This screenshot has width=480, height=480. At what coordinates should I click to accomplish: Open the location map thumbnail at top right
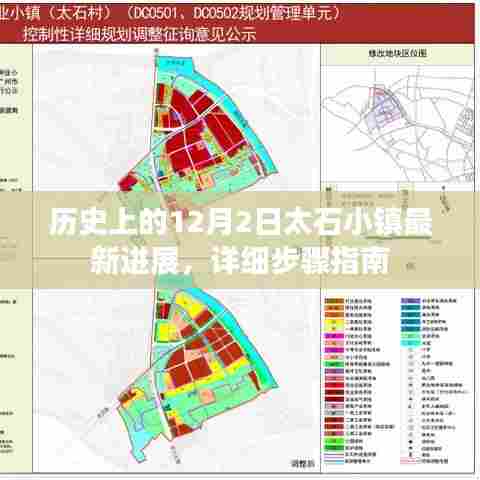(x=398, y=123)
